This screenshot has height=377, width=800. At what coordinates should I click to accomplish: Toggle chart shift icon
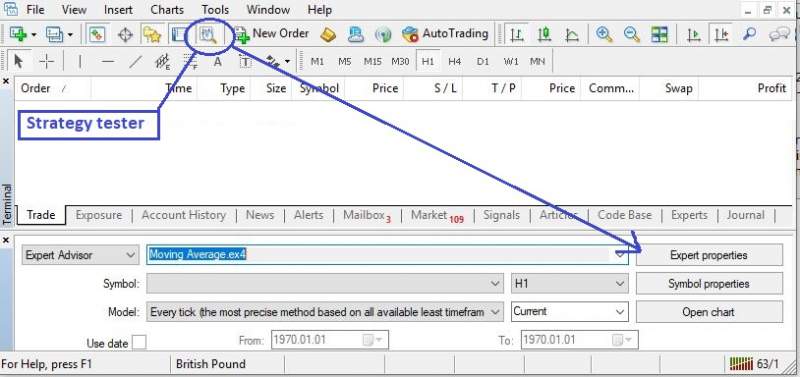pos(721,35)
